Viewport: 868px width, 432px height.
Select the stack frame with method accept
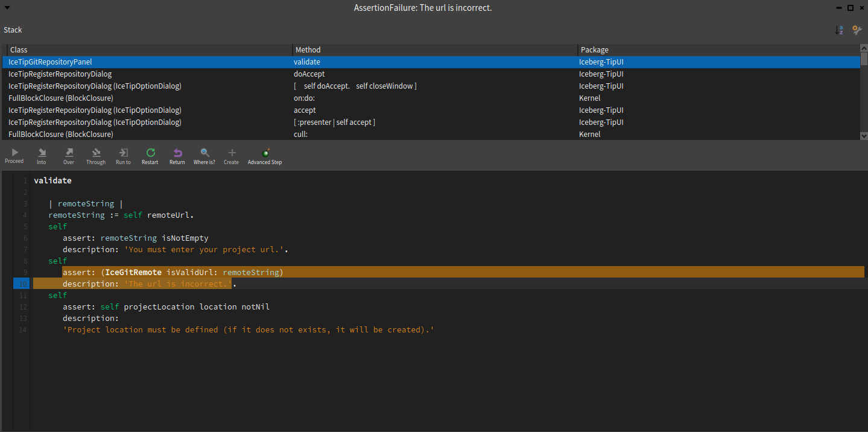click(431, 110)
